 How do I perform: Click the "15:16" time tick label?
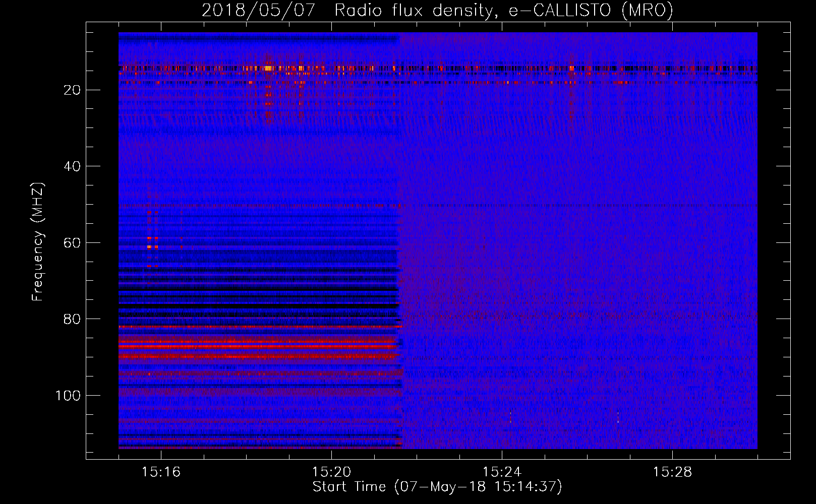(x=161, y=472)
